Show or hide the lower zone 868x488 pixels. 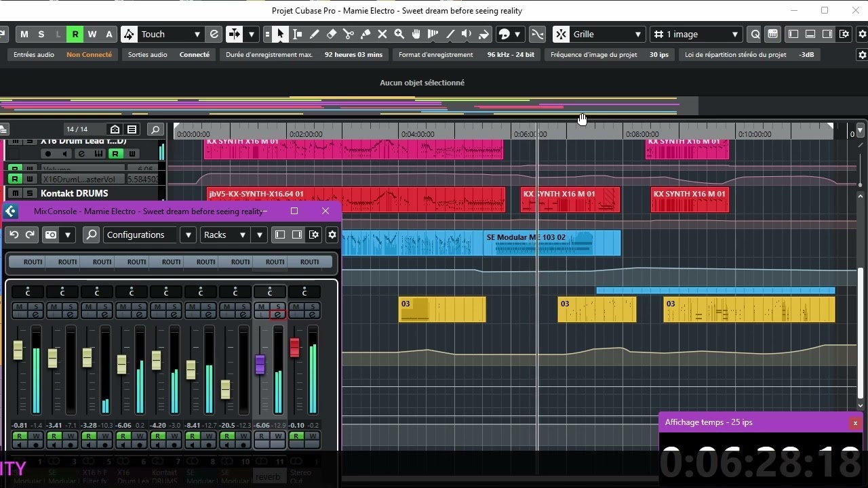[810, 34]
